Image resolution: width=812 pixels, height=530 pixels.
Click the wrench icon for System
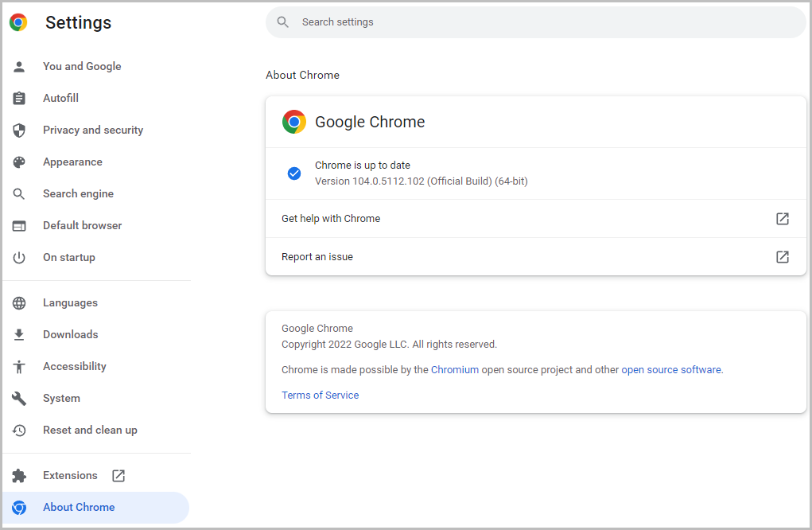(x=19, y=399)
